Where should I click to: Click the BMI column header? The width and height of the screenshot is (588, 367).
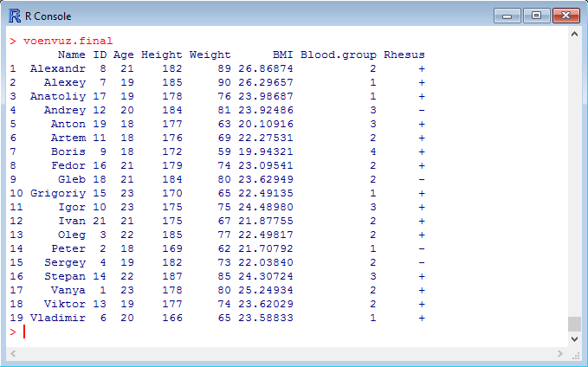282,55
